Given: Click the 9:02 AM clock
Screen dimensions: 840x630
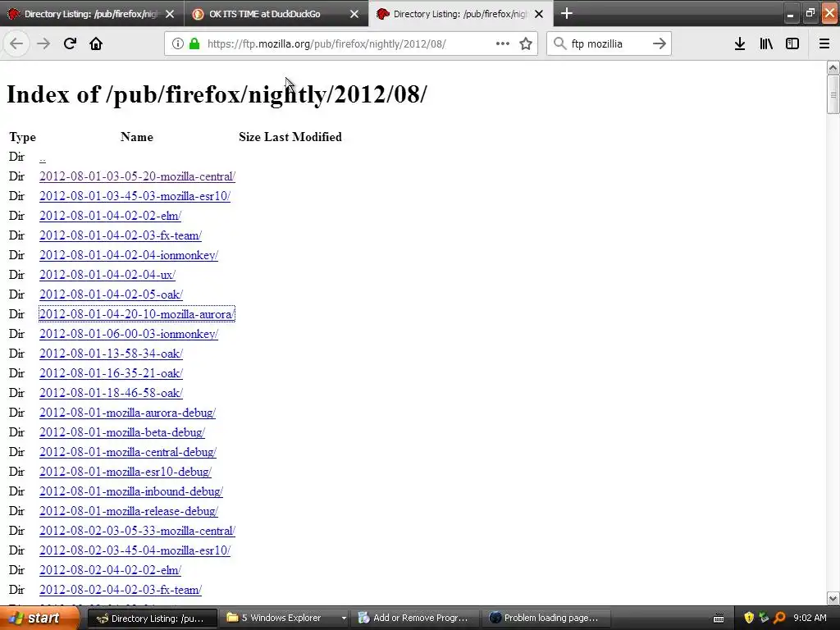Looking at the screenshot, I should click(810, 618).
